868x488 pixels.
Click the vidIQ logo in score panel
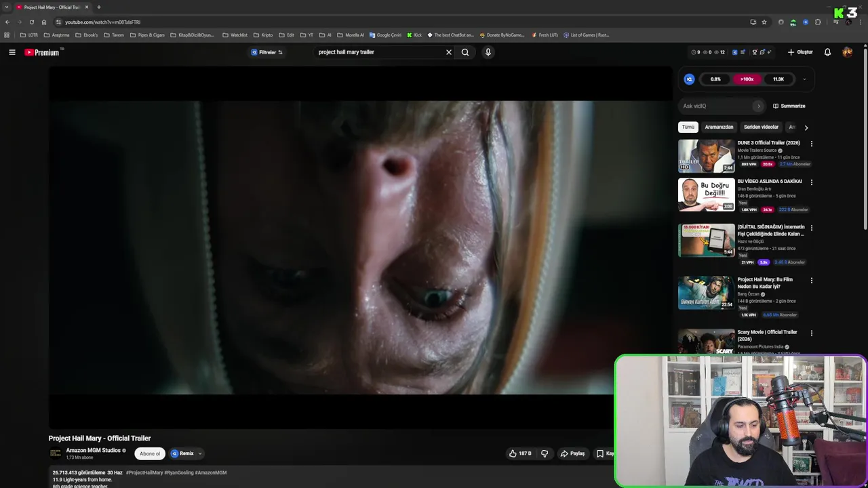coord(689,79)
